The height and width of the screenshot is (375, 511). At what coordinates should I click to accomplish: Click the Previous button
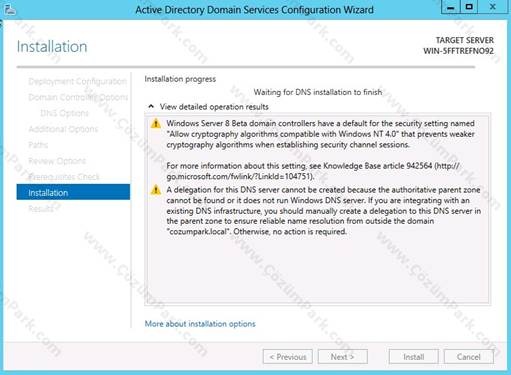pyautogui.click(x=288, y=357)
